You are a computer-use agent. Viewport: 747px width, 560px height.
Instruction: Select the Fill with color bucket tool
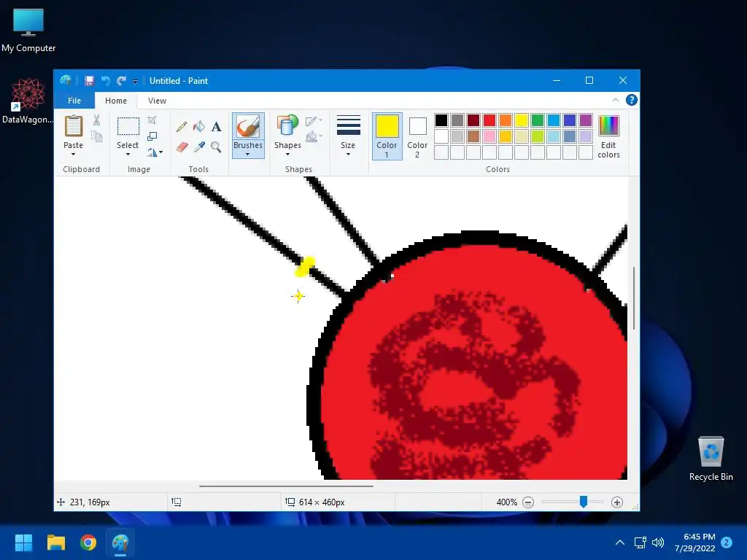pos(199,127)
